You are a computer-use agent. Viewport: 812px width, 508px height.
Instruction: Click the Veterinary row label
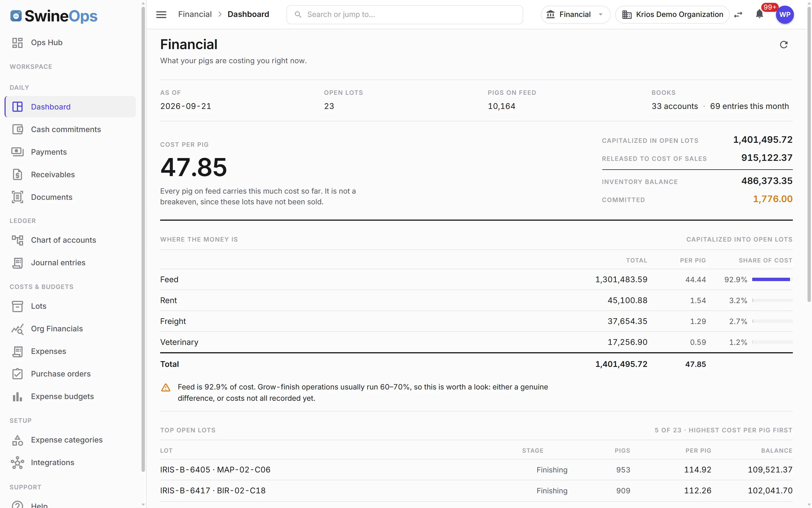point(179,342)
